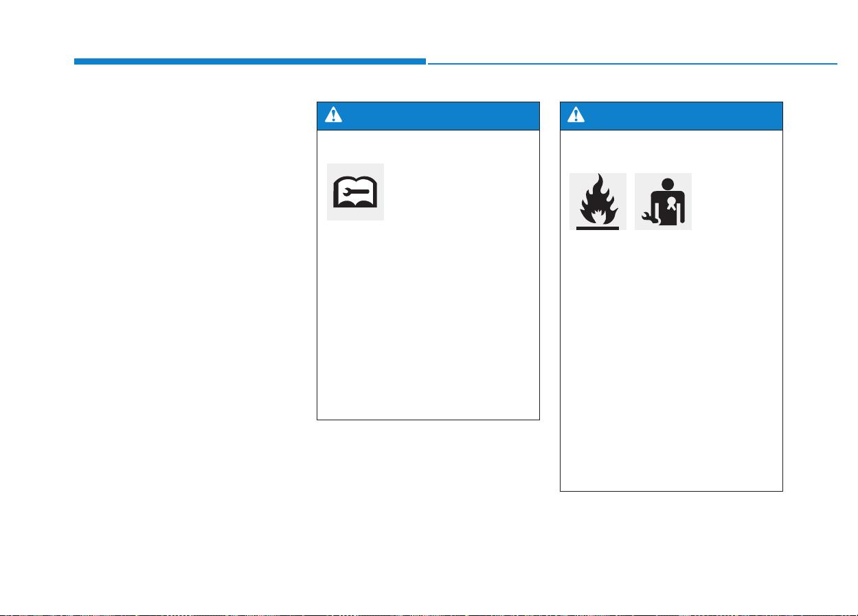Click the technician with wrench icon
The image size is (858, 616).
click(x=663, y=202)
